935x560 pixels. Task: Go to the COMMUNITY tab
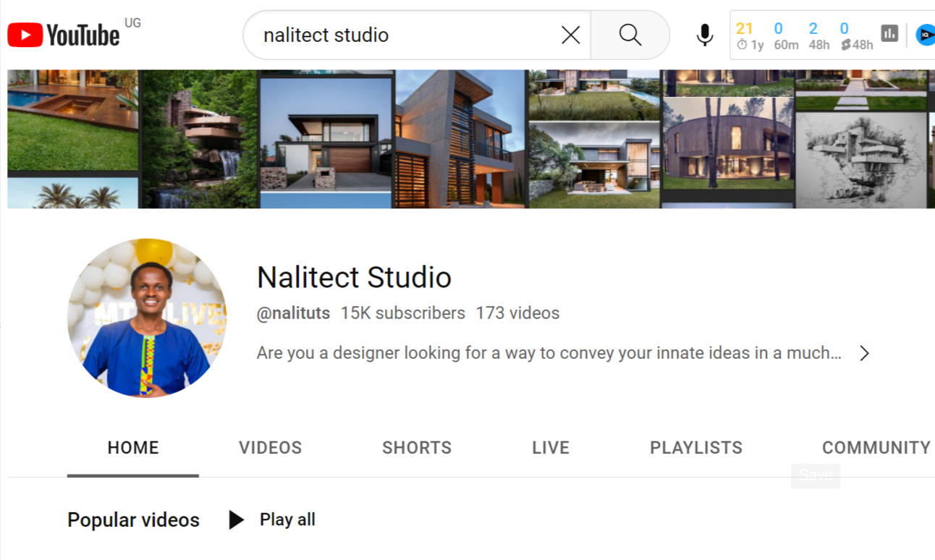876,447
